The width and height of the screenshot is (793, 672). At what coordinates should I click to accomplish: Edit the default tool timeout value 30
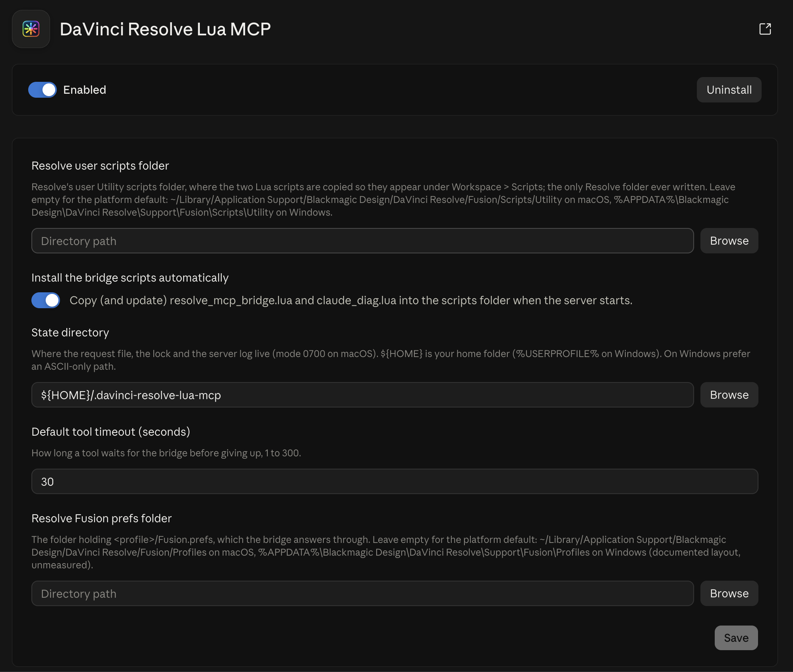pyautogui.click(x=395, y=481)
